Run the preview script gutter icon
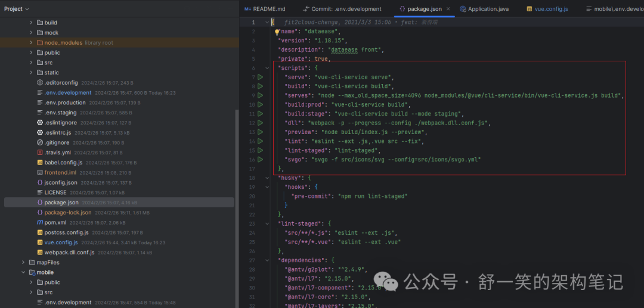This screenshot has width=644, height=308. (260, 132)
